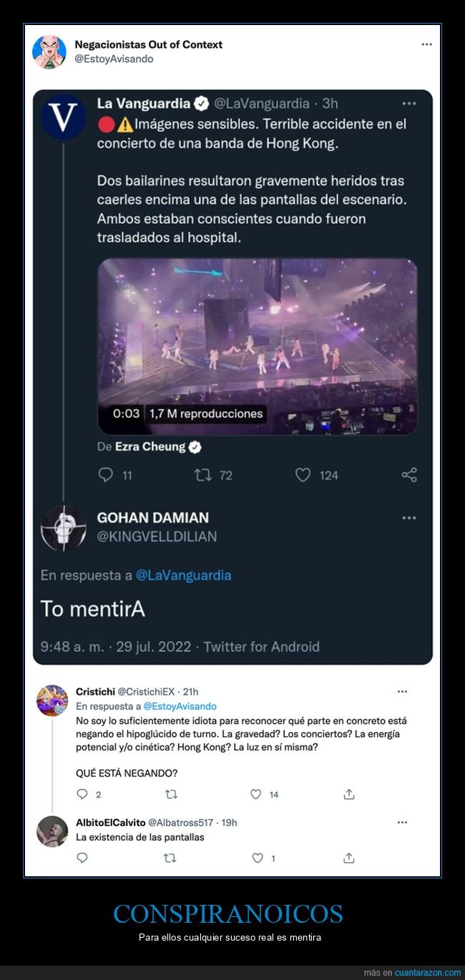This screenshot has height=980, width=465.
Task: Like Cristichi's comment with heart icon
Action: click(x=256, y=794)
